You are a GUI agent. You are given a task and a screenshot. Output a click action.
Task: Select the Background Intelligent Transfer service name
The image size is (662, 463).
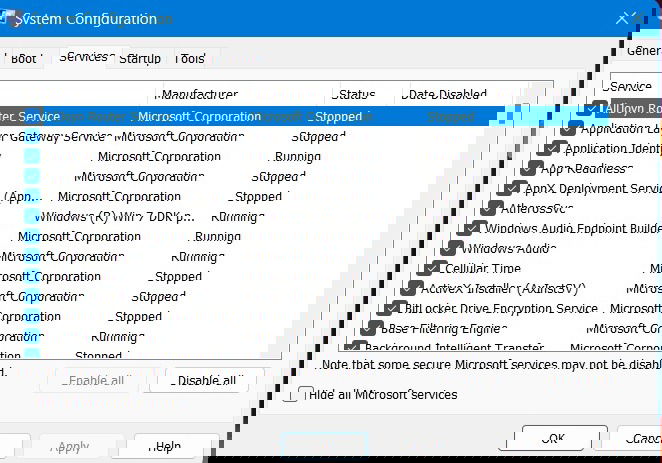coord(454,348)
